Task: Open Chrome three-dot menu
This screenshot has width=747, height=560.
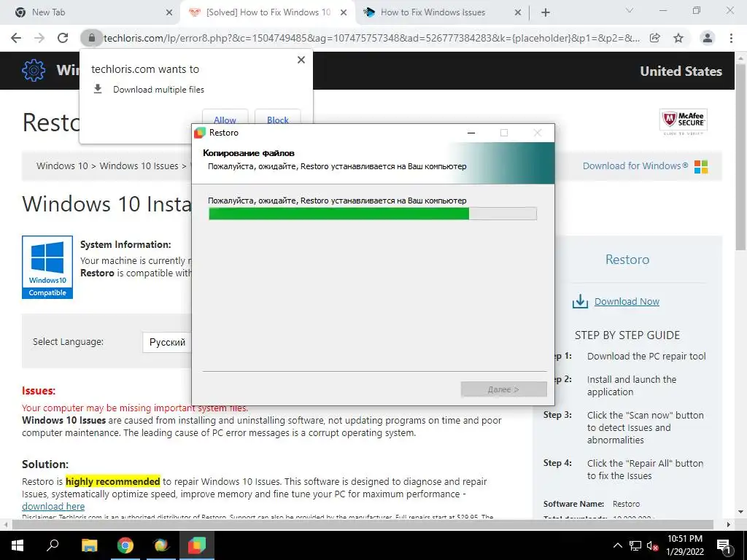Action: click(x=731, y=38)
